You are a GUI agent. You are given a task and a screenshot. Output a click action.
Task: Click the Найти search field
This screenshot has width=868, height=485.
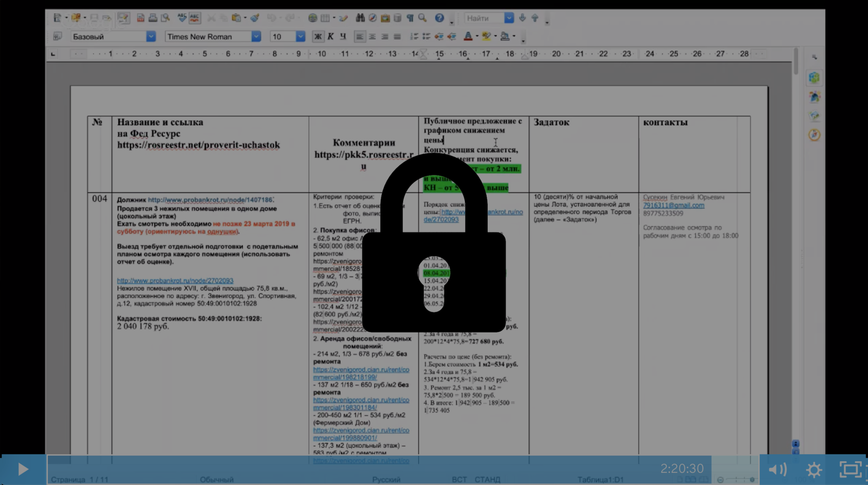[483, 18]
